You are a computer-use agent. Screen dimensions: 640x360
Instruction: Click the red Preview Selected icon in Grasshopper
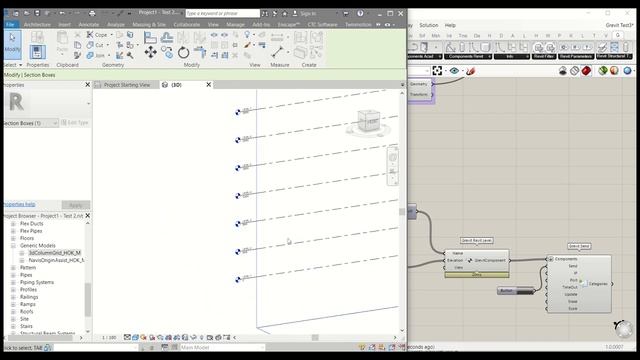586,71
